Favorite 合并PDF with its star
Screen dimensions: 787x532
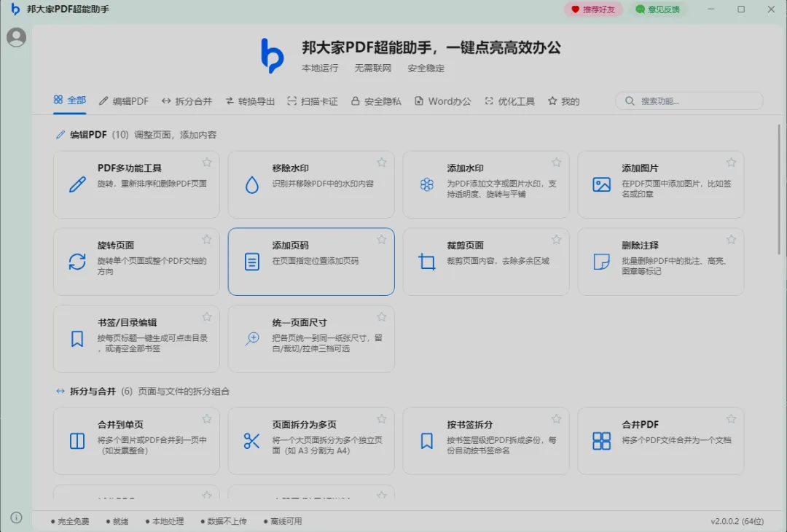point(731,418)
